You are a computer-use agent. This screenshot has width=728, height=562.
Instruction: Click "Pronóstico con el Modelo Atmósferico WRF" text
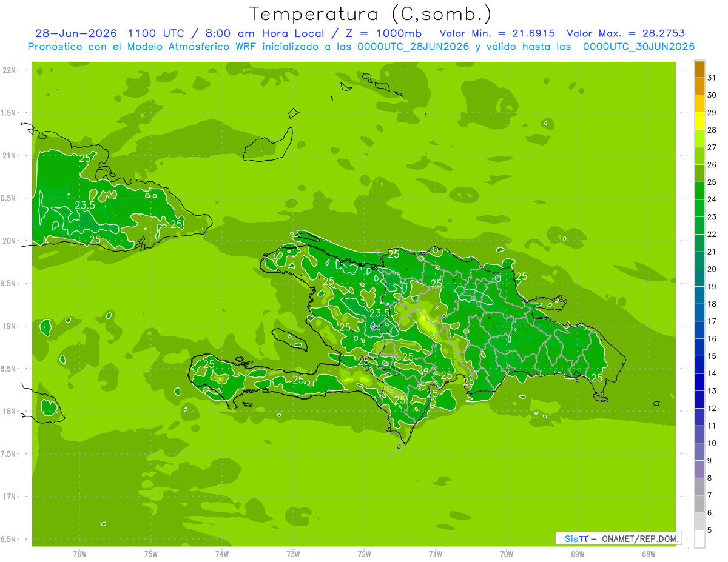pos(144,47)
